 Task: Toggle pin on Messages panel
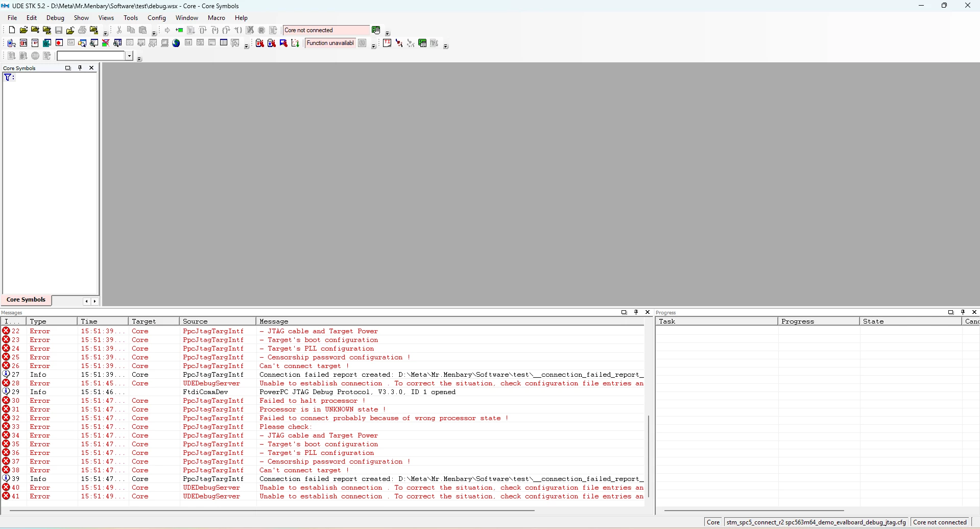tap(636, 312)
